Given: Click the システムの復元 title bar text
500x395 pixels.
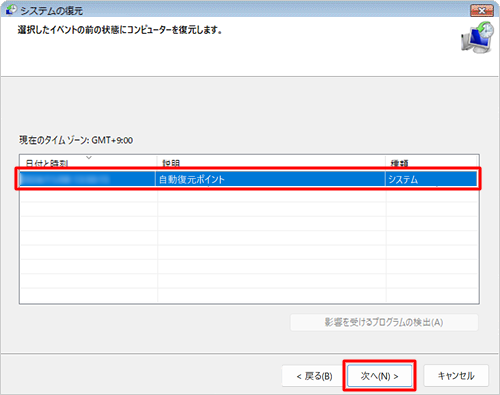Looking at the screenshot, I should (52, 11).
